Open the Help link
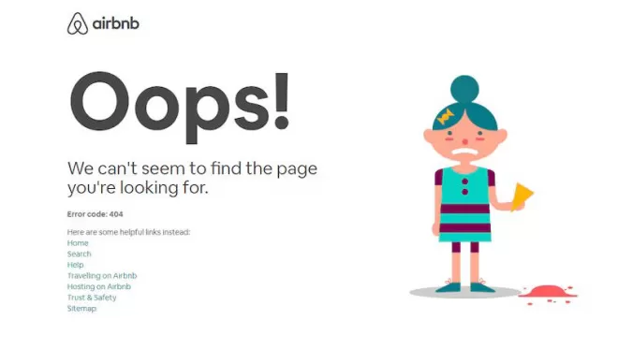This screenshot has width=618, height=364. point(75,265)
